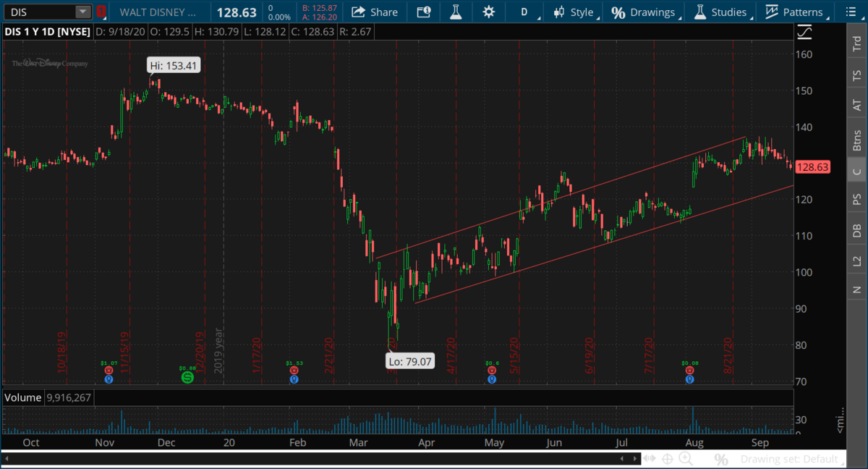The height and width of the screenshot is (469, 868).
Task: Click the 10/18/19 expiration date marker
Action: coord(63,352)
